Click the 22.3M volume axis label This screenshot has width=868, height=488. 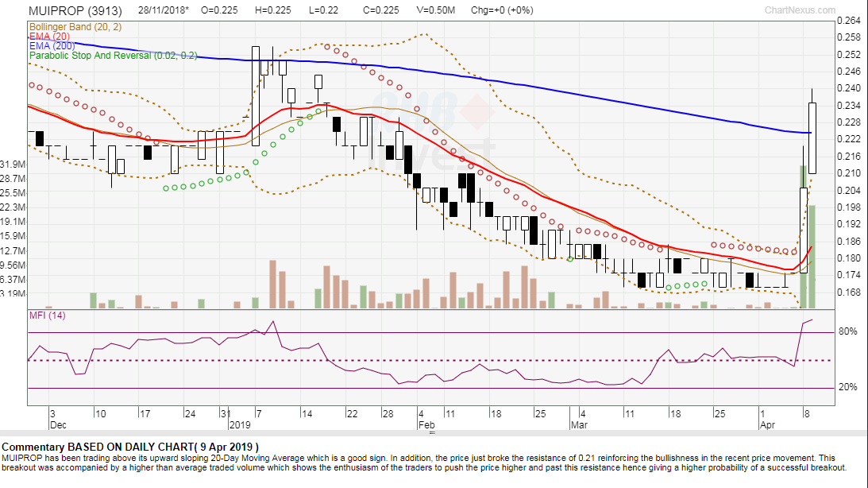tap(13, 207)
